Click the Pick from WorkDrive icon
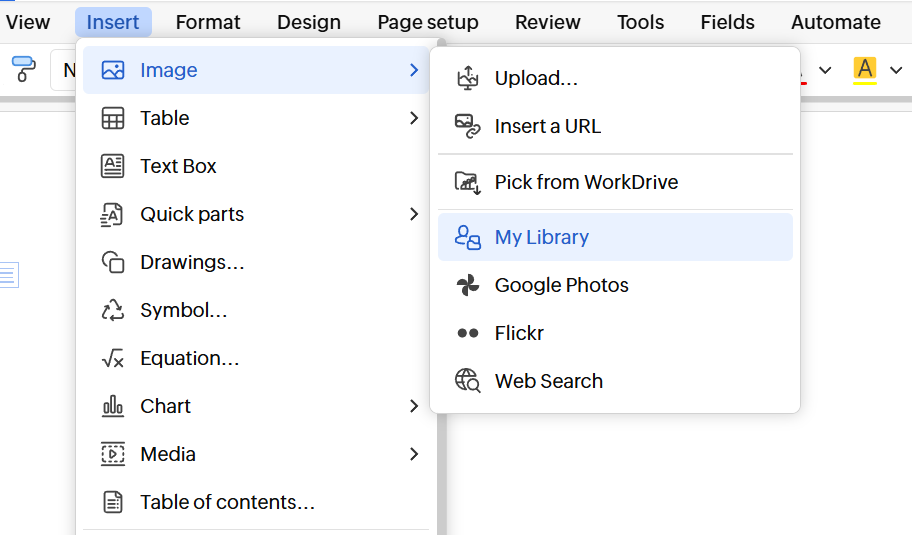The image size is (912, 535). [467, 182]
